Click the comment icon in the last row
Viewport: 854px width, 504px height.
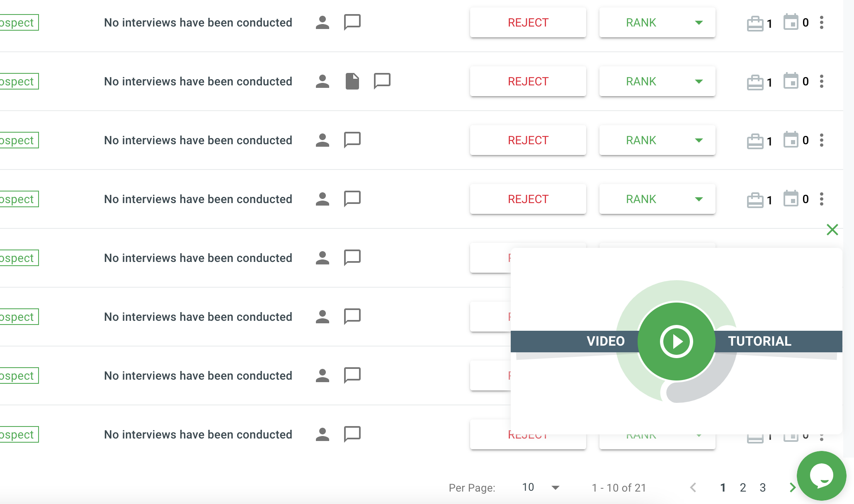coord(352,434)
